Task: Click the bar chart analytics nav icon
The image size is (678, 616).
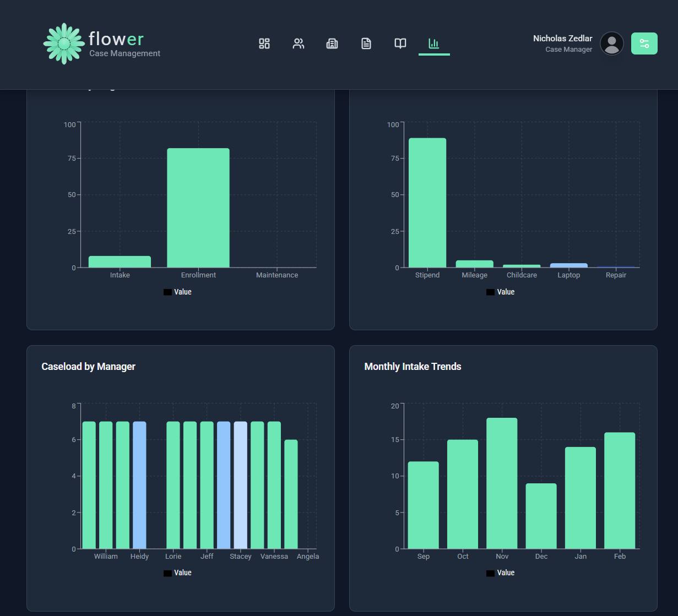Action: (434, 43)
